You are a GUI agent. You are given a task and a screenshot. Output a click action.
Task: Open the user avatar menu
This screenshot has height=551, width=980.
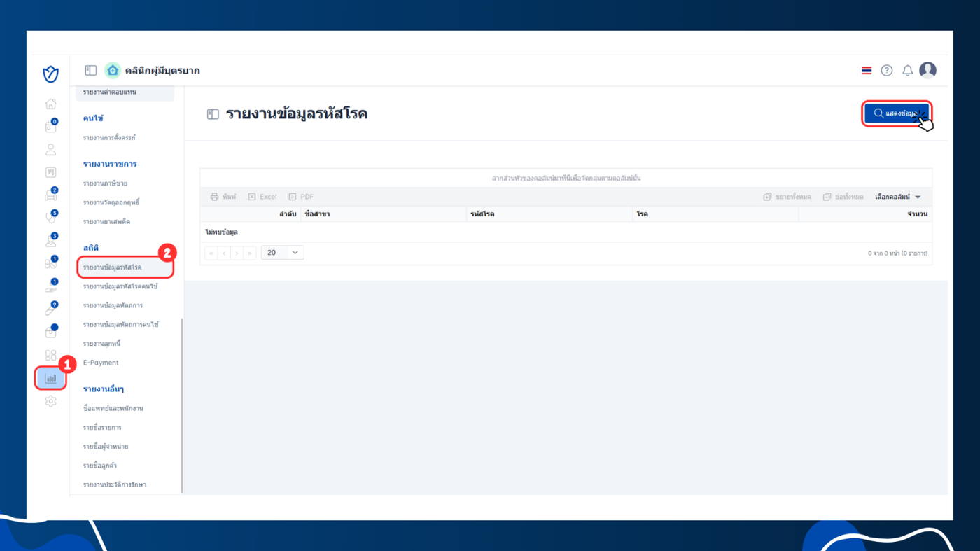[927, 70]
